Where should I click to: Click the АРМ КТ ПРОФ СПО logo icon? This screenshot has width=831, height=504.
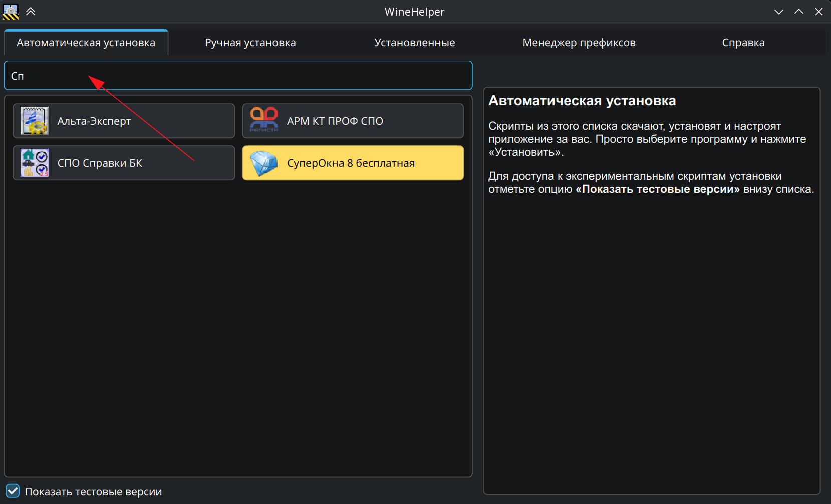pyautogui.click(x=263, y=121)
